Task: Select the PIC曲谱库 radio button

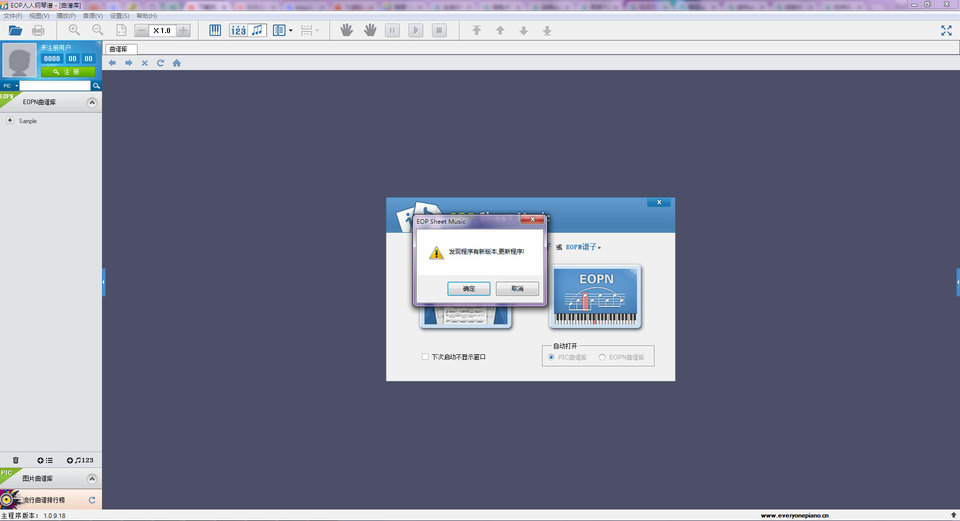Action: (x=551, y=356)
